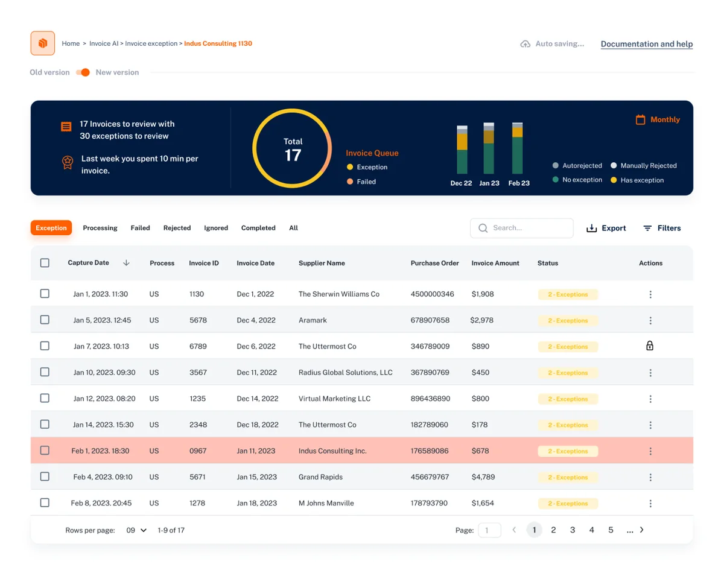Click the Dec 22 stacked bar
Image resolution: width=724 pixels, height=588 pixels.
pos(462,150)
